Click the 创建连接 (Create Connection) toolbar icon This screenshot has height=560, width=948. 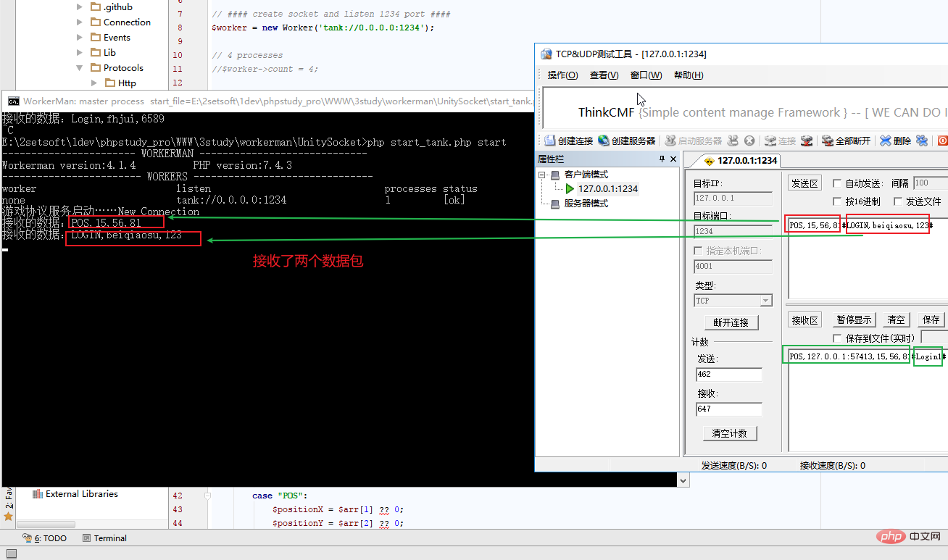click(550, 141)
